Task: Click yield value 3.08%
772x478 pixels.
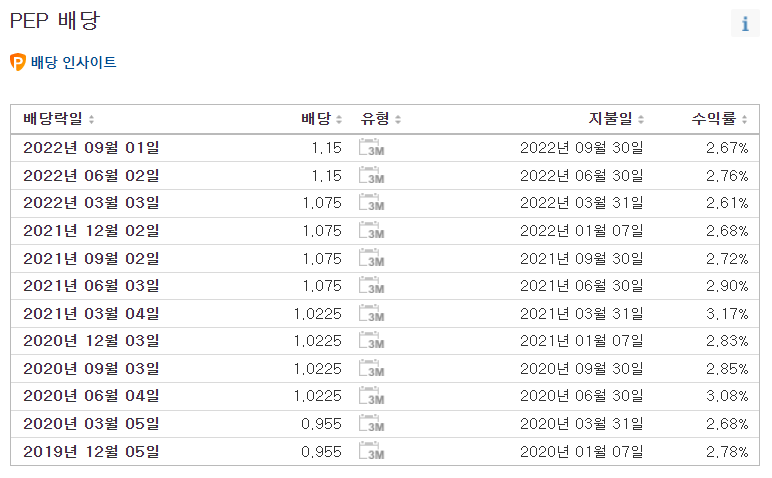Action: tap(727, 396)
